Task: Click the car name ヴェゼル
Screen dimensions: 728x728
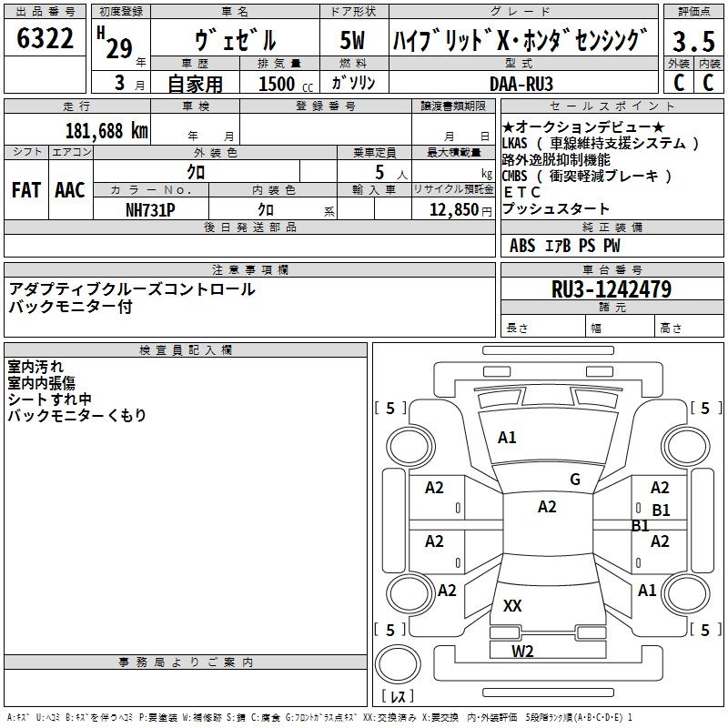Action: point(235,39)
